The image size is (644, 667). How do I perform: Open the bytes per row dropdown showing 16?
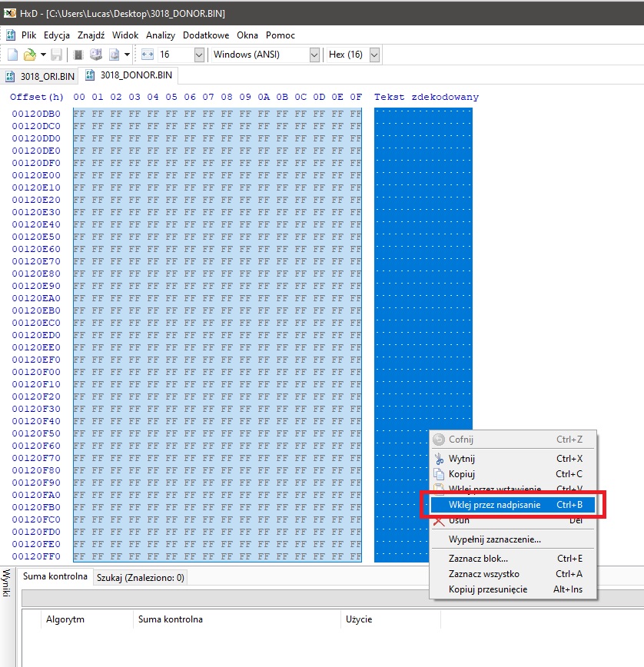coord(199,55)
